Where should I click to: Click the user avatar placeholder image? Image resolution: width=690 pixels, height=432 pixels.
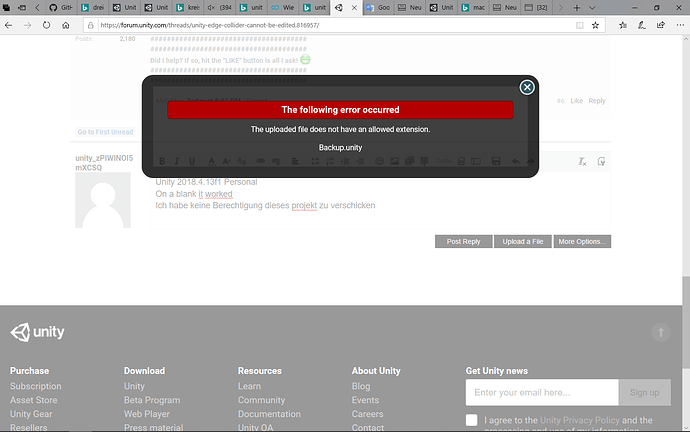click(103, 200)
